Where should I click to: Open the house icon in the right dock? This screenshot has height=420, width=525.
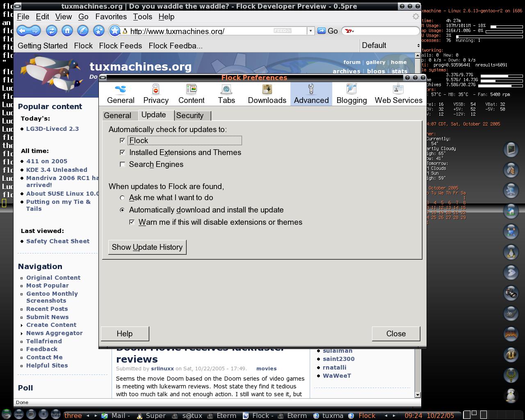[x=511, y=211]
